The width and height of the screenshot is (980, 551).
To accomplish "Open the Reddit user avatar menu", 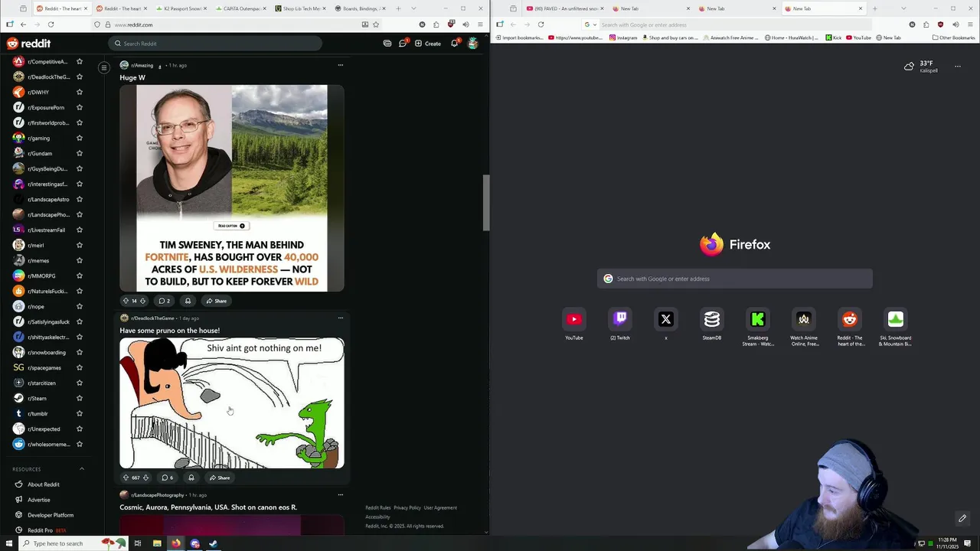I will [x=473, y=44].
